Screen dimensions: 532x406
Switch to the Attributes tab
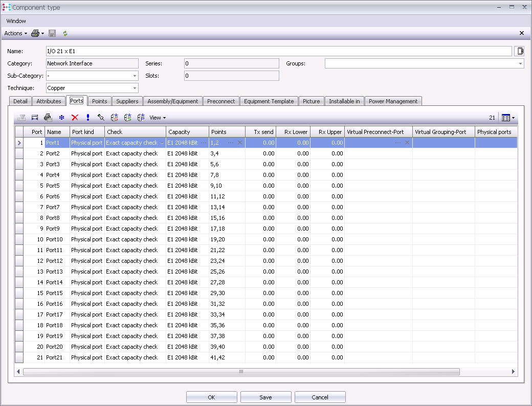coord(49,101)
